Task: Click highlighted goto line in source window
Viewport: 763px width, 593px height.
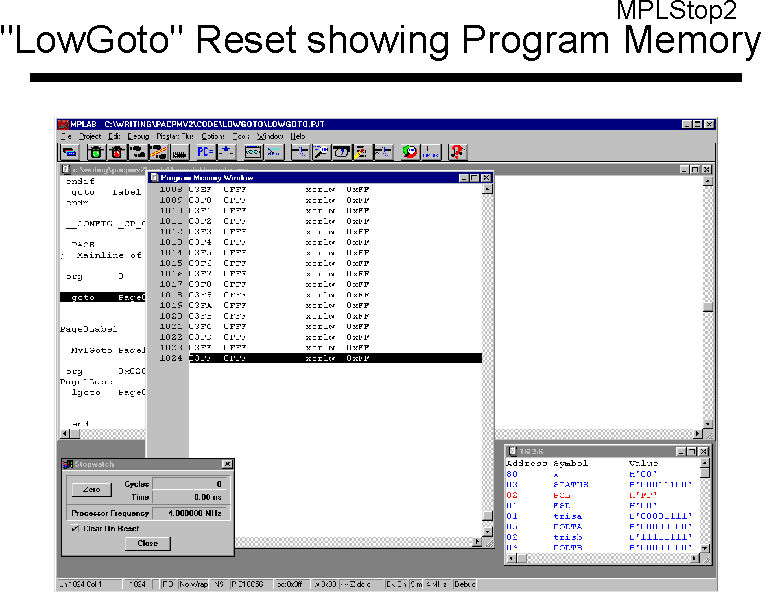Action: pyautogui.click(x=103, y=297)
